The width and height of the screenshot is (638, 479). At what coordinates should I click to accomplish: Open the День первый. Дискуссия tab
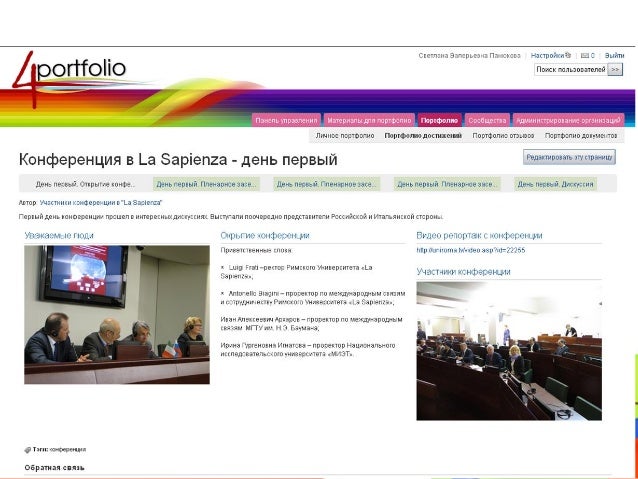pos(555,184)
